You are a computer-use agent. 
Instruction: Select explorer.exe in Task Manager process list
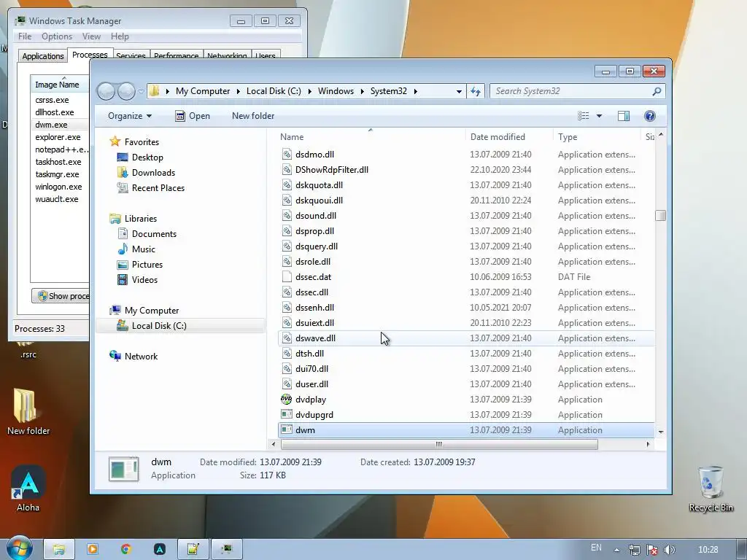click(58, 137)
